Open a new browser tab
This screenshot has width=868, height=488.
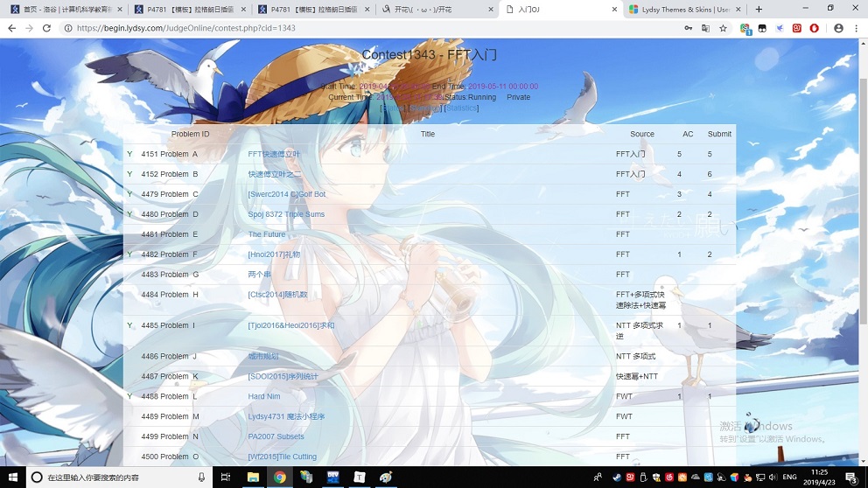tap(759, 10)
